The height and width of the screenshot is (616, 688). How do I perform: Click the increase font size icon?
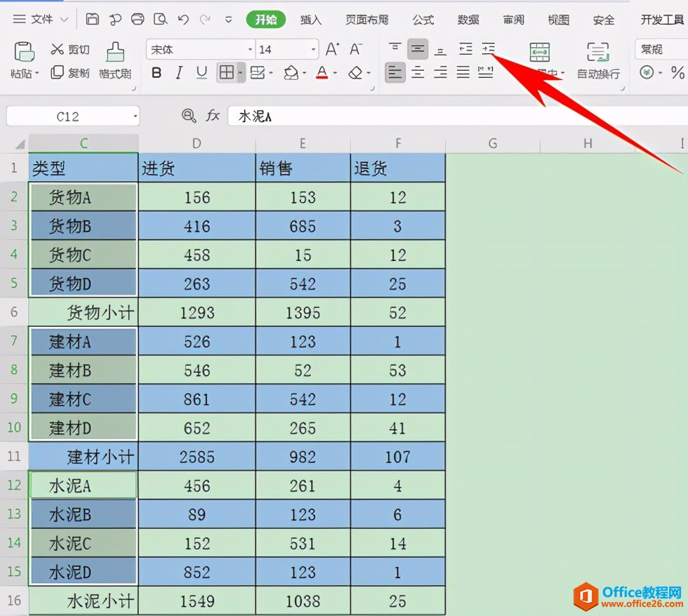point(332,49)
